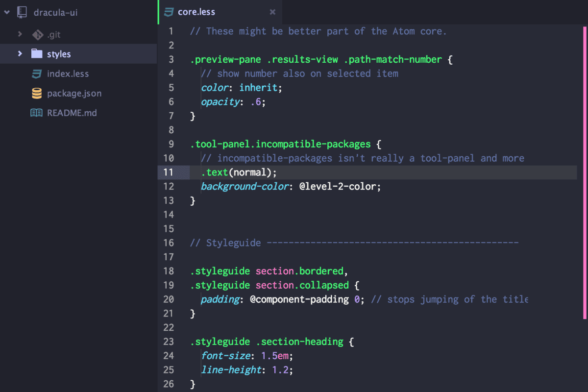Open index.less from the sidebar
Screen dimensions: 588x392
click(69, 73)
